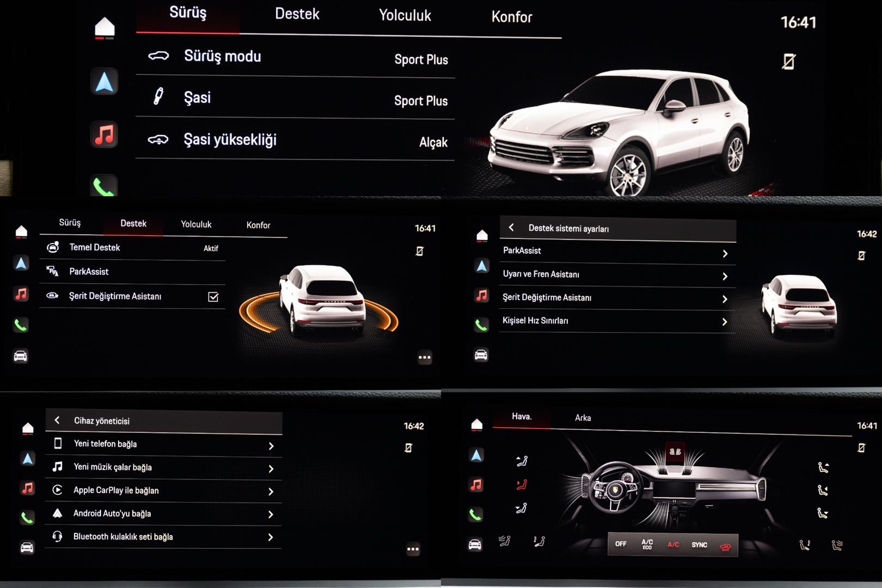Viewport: 882px width, 588px height.
Task: Switch to the large Yolculuk tab at top
Action: coord(405,16)
